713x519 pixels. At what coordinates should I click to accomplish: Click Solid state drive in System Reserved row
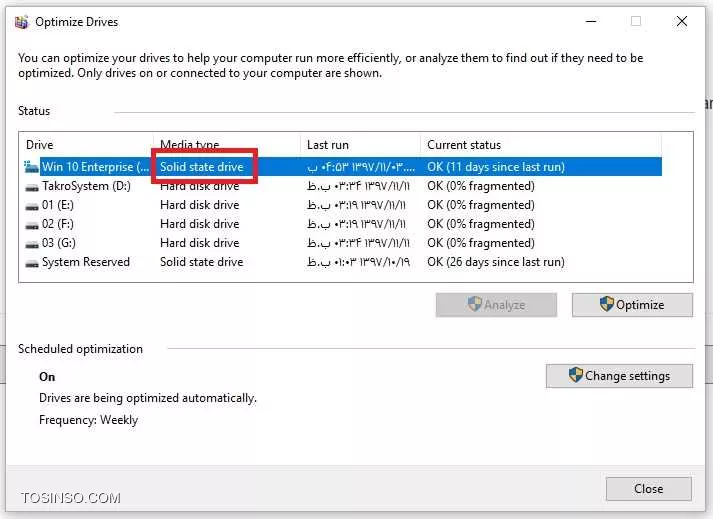[201, 262]
